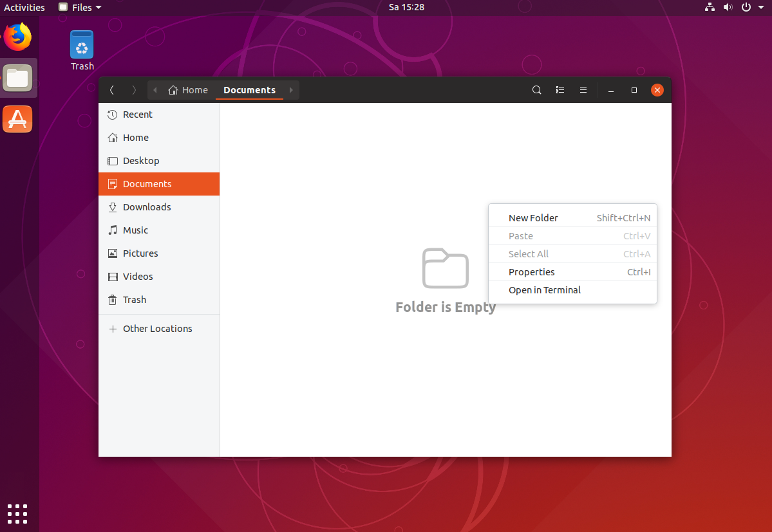Select Properties in the context menu
The height and width of the screenshot is (532, 772).
click(x=531, y=272)
